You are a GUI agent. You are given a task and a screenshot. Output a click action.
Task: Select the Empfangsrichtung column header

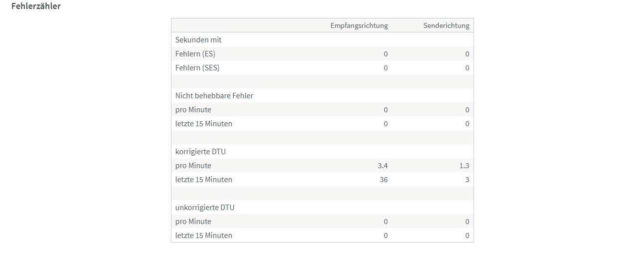tap(359, 25)
